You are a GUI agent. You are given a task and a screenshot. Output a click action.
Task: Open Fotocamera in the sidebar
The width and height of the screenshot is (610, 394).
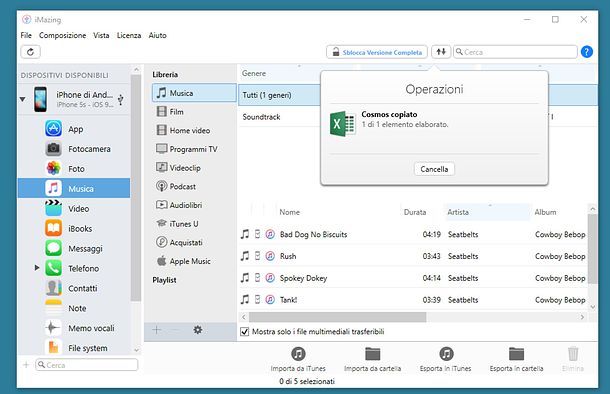coord(89,149)
